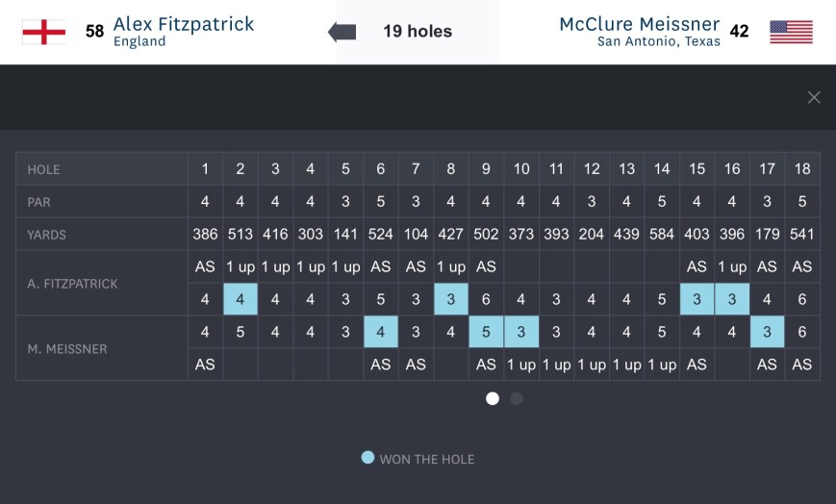Viewport: 836px width, 504px height.
Task: Close the scorecard panel with the X
Action: click(x=814, y=97)
